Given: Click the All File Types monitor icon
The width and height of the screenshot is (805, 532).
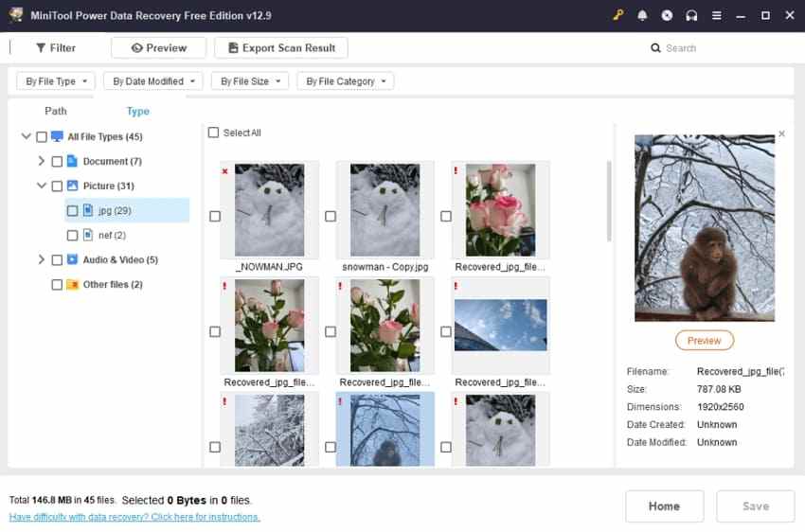Looking at the screenshot, I should (x=57, y=136).
